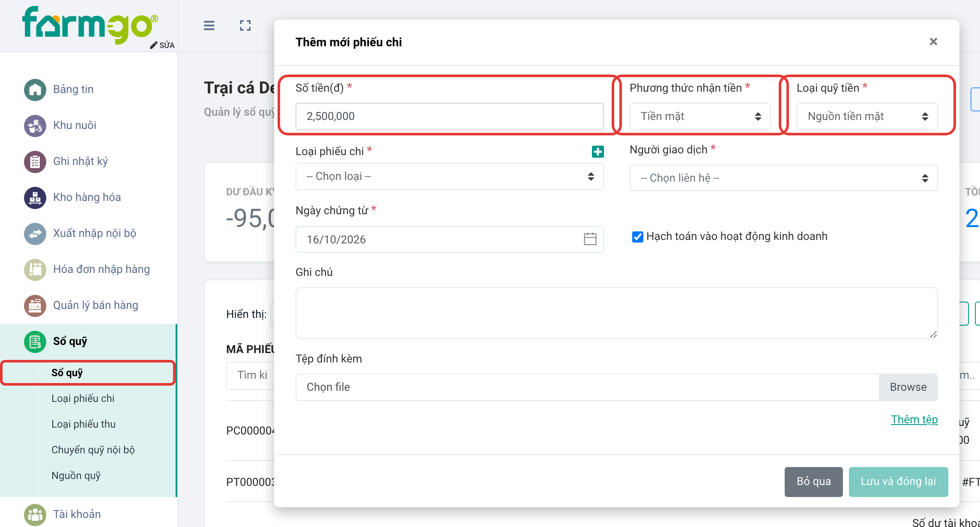Click the Bảng tin home icon
The width and height of the screenshot is (980, 527).
pyautogui.click(x=35, y=90)
